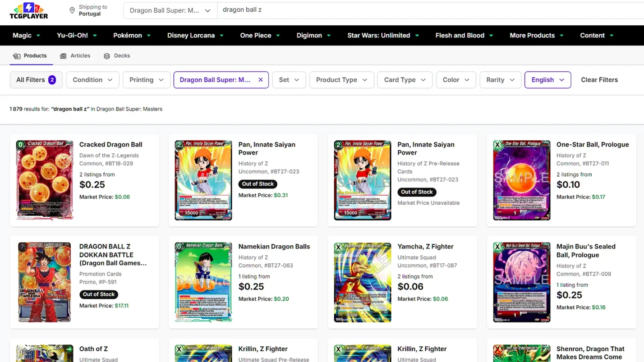Click the DRAGON BALL Z DOKKAN BATTLE title
This screenshot has height=362, width=644.
click(x=113, y=255)
